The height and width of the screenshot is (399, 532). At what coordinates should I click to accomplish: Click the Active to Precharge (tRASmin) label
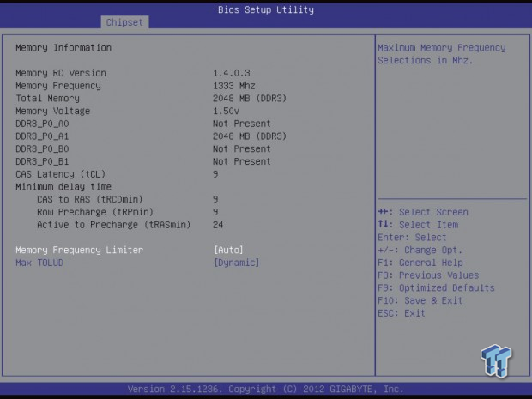[x=114, y=225]
